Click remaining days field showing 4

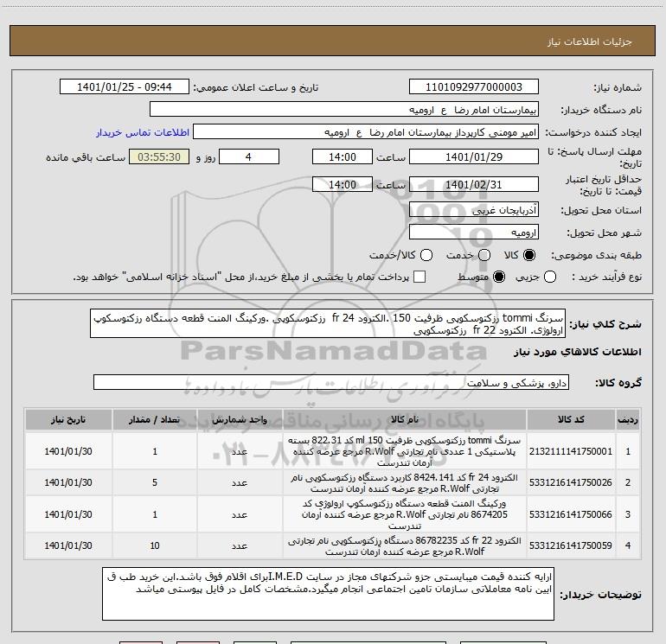click(x=249, y=156)
